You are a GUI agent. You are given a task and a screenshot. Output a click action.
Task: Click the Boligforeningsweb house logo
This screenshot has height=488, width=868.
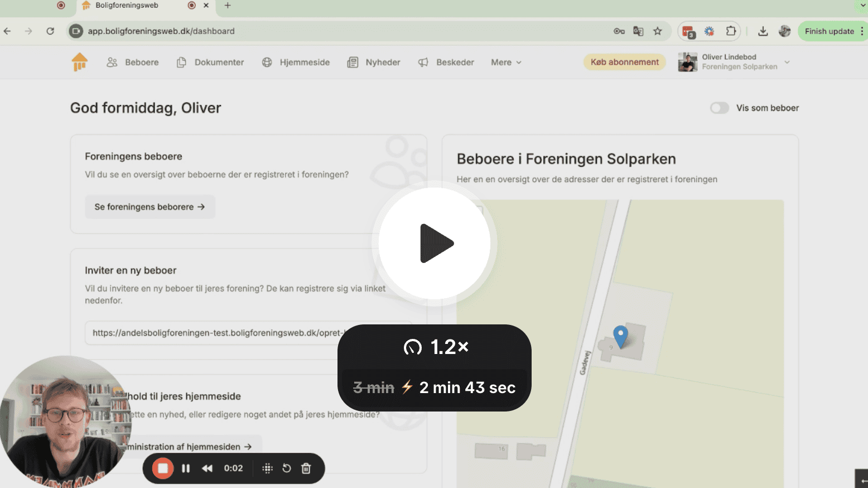(80, 62)
